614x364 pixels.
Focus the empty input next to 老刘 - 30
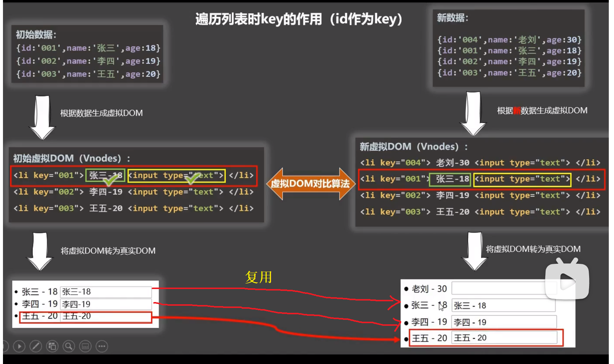(x=504, y=288)
